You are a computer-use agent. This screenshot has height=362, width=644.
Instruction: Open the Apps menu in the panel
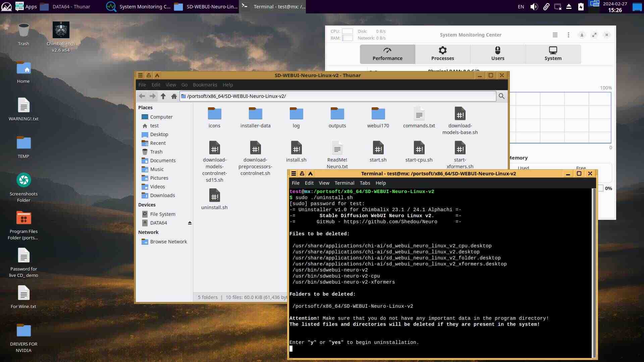coord(26,6)
